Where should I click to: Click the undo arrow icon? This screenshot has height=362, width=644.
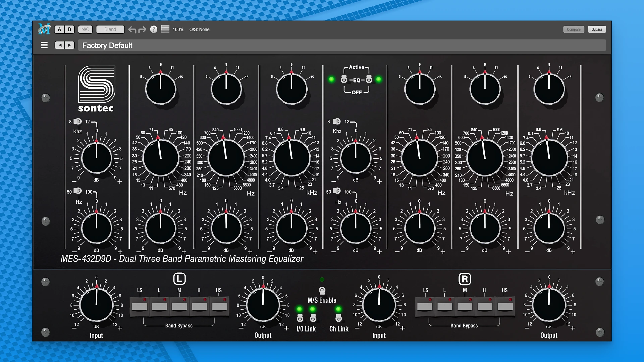pyautogui.click(x=132, y=29)
